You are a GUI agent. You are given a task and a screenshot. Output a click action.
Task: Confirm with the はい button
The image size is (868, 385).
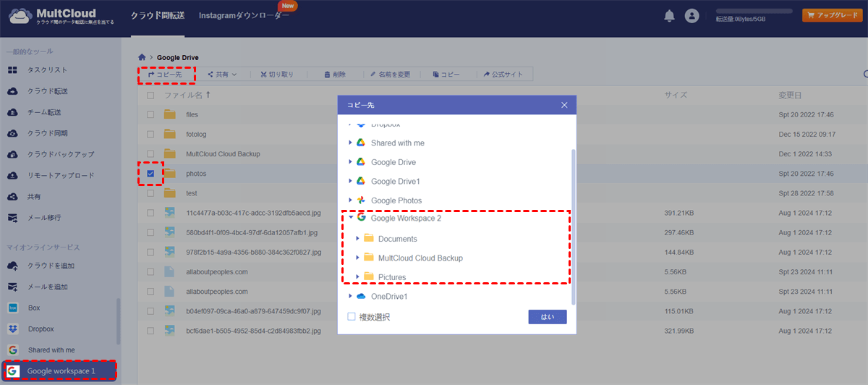(548, 317)
